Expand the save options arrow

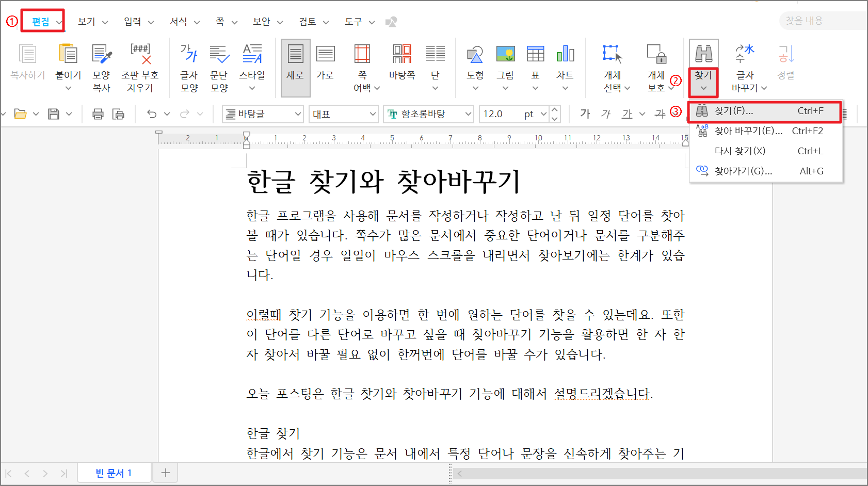point(69,114)
